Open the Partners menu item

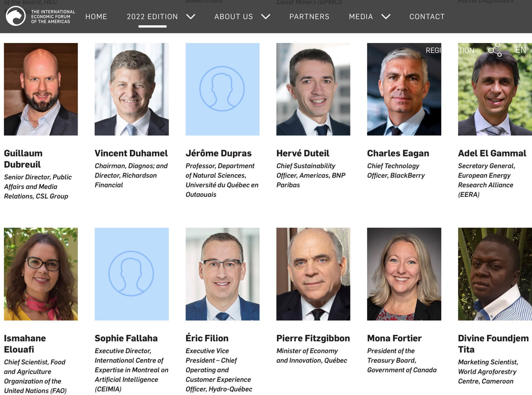coord(309,17)
